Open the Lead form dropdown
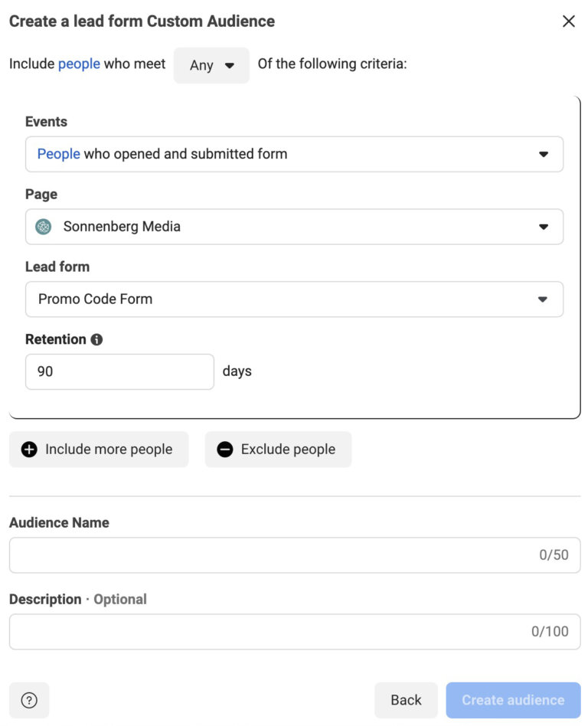 (x=294, y=299)
